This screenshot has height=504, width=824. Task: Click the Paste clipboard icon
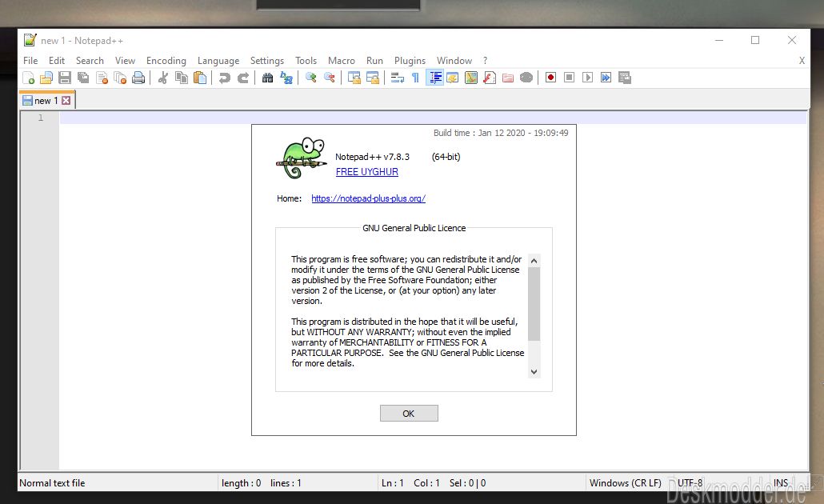click(x=200, y=78)
